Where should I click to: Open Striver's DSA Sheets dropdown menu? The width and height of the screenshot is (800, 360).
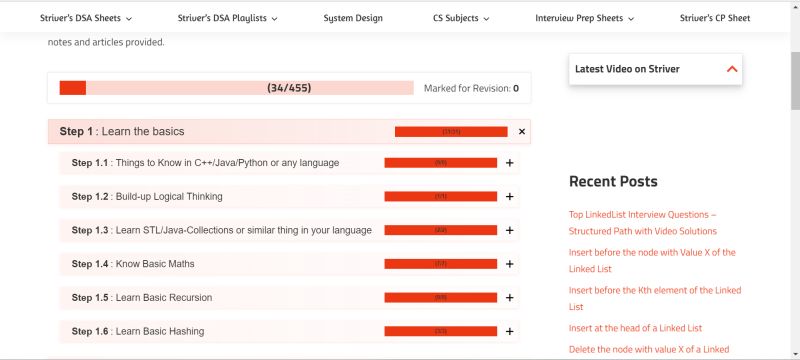pyautogui.click(x=86, y=18)
